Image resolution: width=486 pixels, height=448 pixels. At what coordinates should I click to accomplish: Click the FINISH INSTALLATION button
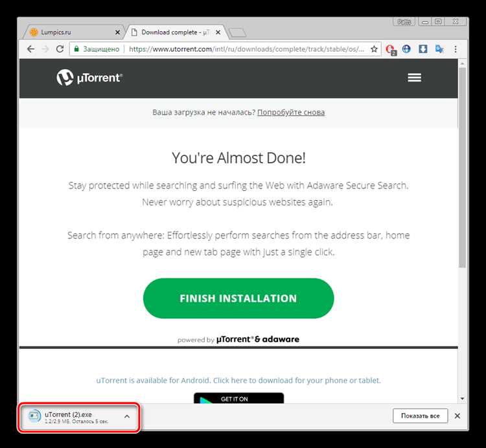[x=238, y=298]
